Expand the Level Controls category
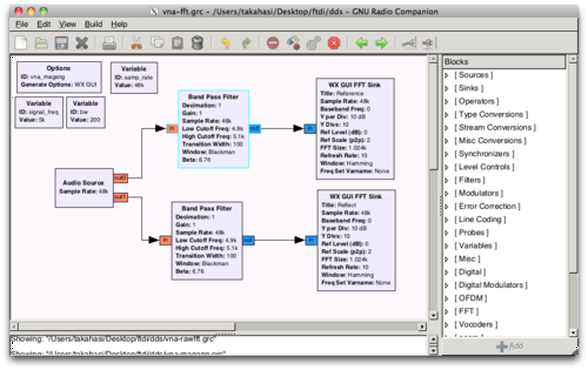Image resolution: width=588 pixels, height=370 pixels. 447,167
